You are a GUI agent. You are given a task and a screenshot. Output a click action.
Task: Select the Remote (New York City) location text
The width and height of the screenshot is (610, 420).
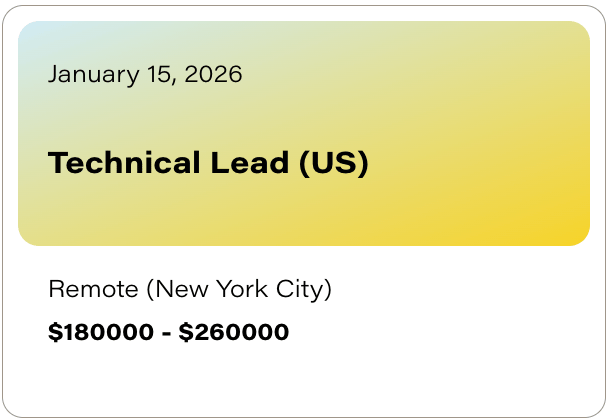click(190, 290)
